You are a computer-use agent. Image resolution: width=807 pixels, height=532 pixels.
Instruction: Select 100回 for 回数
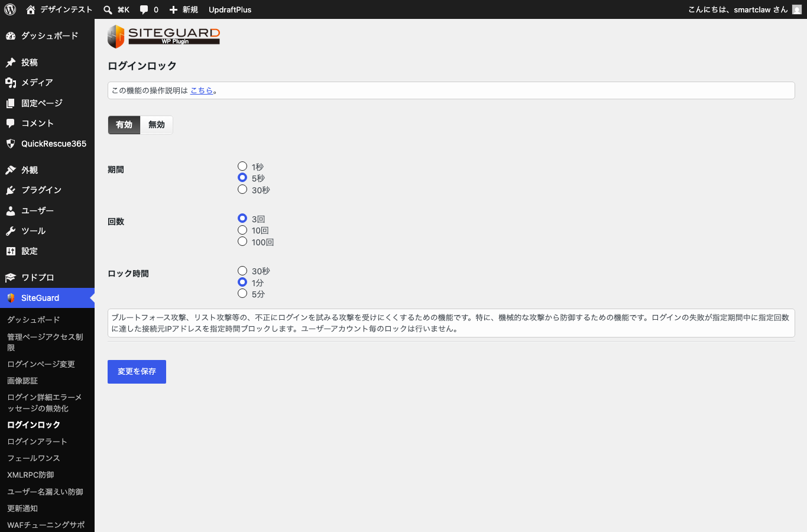(x=242, y=241)
